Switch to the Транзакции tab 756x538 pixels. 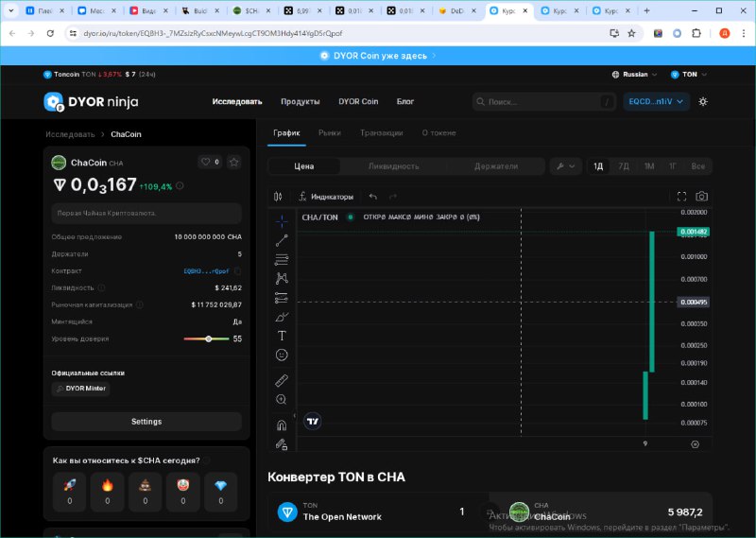(x=382, y=132)
